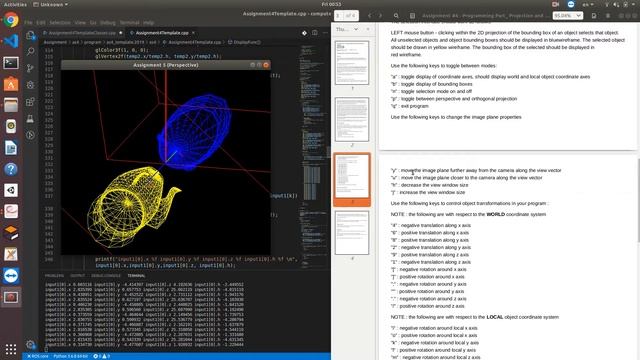This screenshot has width=640, height=360.
Task: Click 'program' folder breadcrumb in editor
Action: (92, 42)
